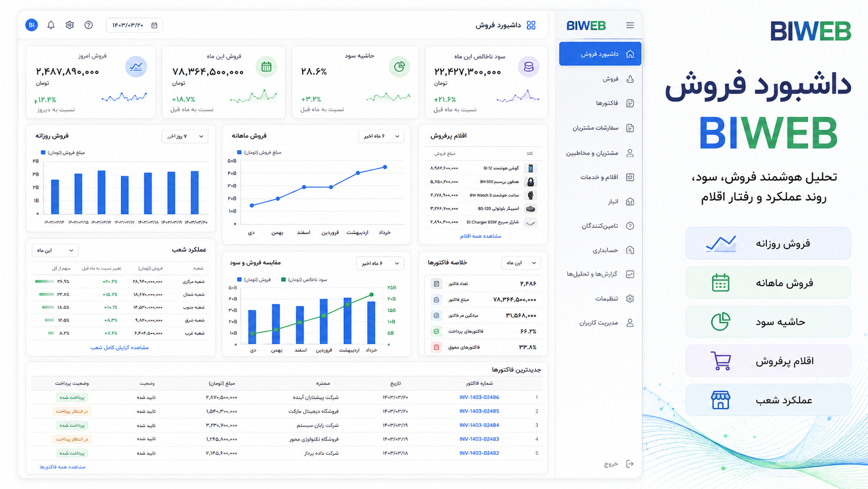
Task: Click مشاهده گزارش کامل شعب link
Action: point(120,347)
